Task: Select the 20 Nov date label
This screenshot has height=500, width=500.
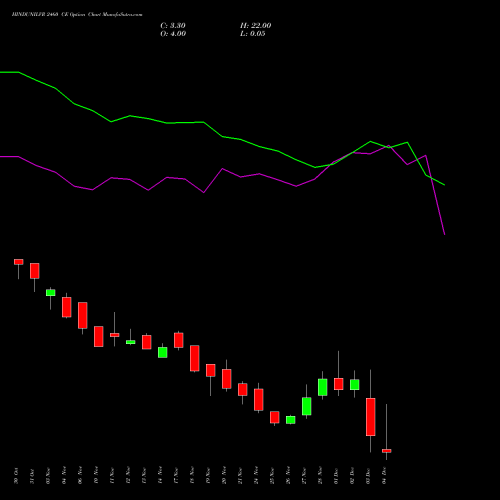Action: point(224,476)
